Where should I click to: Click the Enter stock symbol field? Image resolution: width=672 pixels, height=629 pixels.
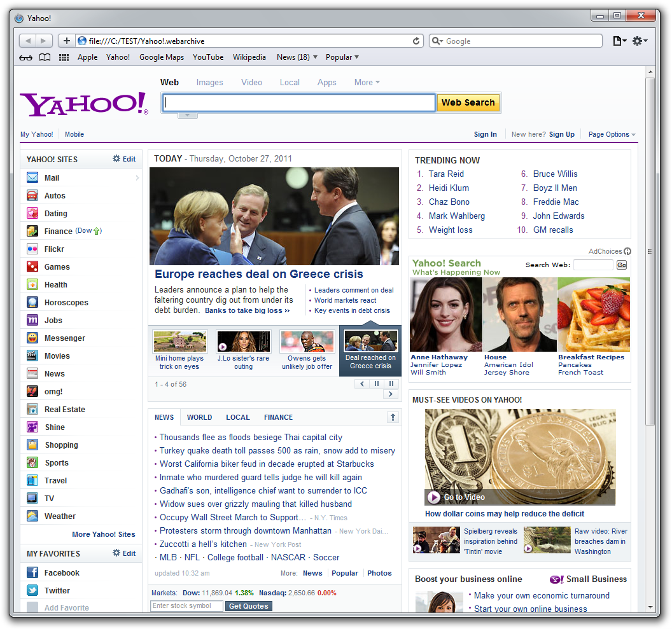[186, 606]
